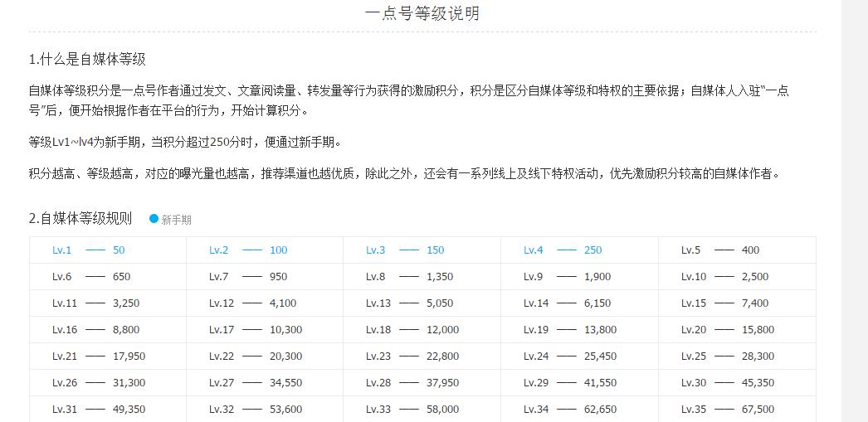Click the Lv.24 25,450 table cell

[579, 357]
